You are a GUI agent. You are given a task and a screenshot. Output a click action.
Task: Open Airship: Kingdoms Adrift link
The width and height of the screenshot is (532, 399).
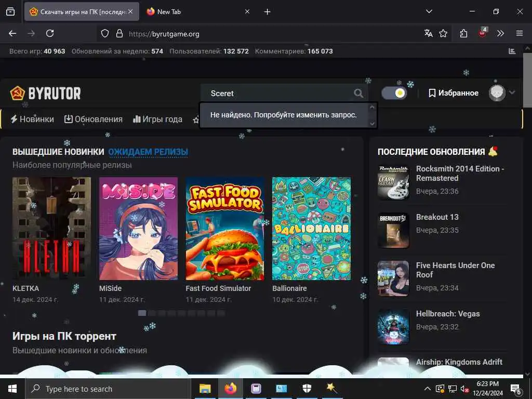(x=459, y=362)
